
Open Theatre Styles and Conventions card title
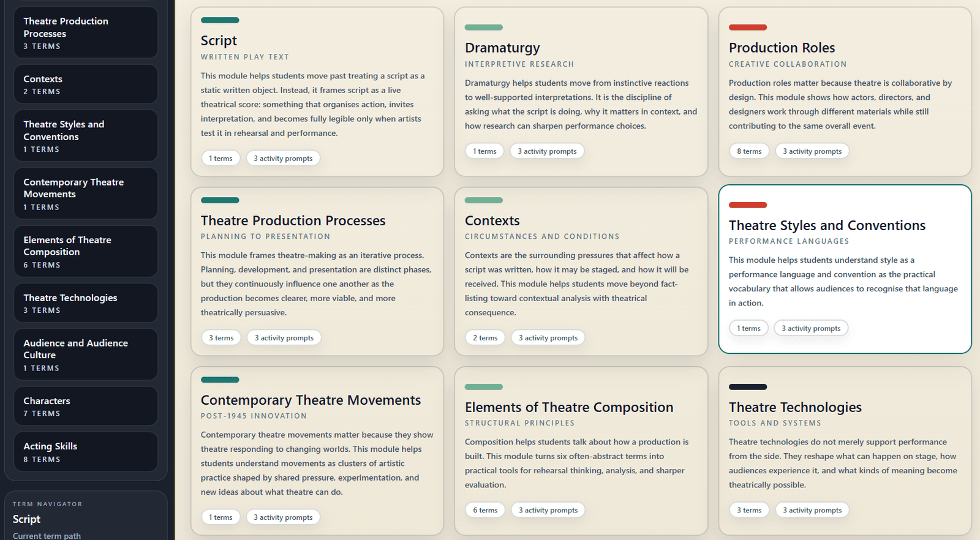(x=827, y=225)
